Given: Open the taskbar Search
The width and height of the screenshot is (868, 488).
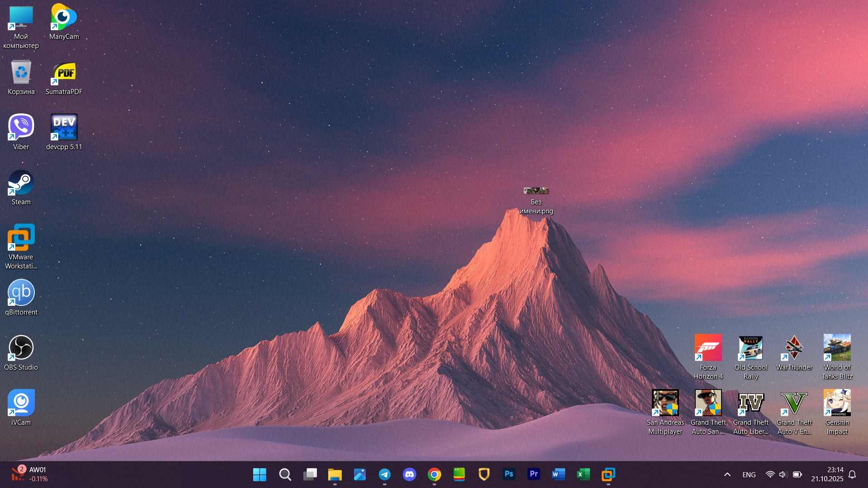Looking at the screenshot, I should 285,474.
